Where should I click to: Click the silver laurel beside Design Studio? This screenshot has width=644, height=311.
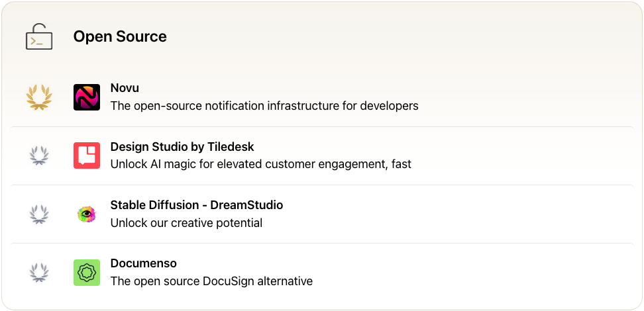(39, 155)
